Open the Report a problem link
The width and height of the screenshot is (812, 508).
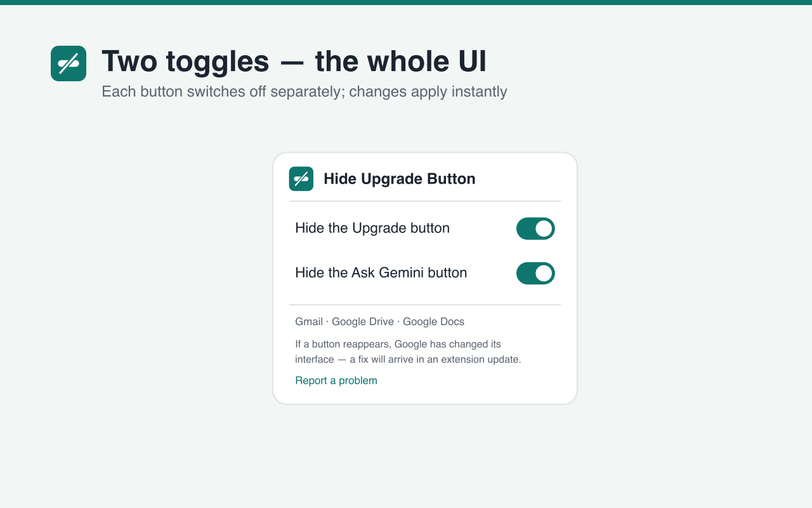pyautogui.click(x=336, y=380)
